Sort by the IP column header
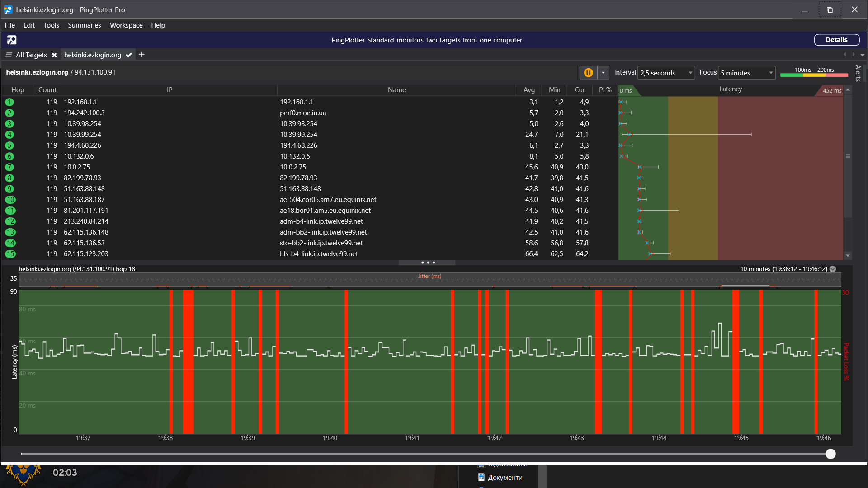Image resolution: width=868 pixels, height=488 pixels. point(170,90)
